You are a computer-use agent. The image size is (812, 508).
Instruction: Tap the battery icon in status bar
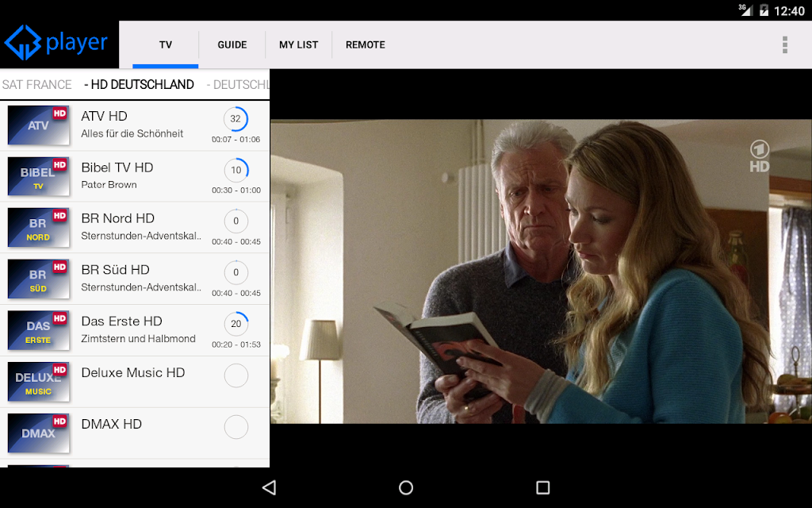pos(764,10)
